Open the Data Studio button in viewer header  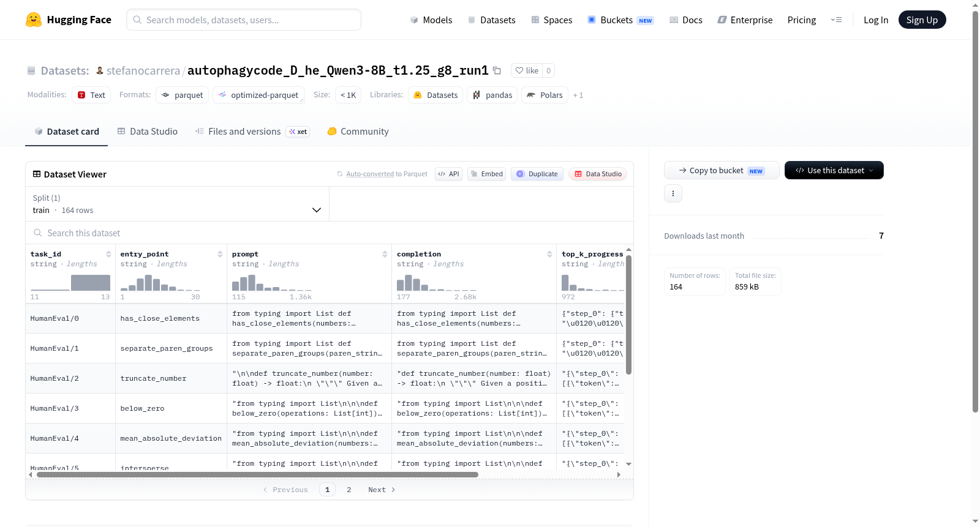pyautogui.click(x=598, y=174)
